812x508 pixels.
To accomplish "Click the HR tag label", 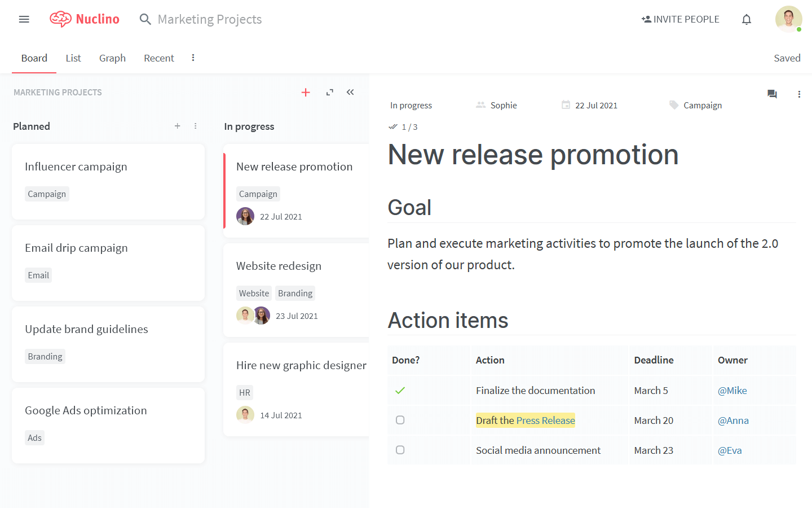I will click(245, 393).
